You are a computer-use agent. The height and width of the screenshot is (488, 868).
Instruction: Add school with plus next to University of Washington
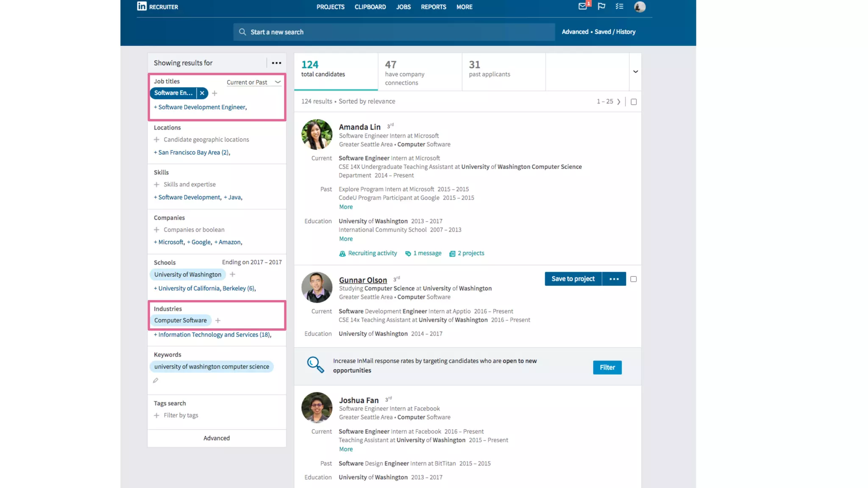pos(232,274)
